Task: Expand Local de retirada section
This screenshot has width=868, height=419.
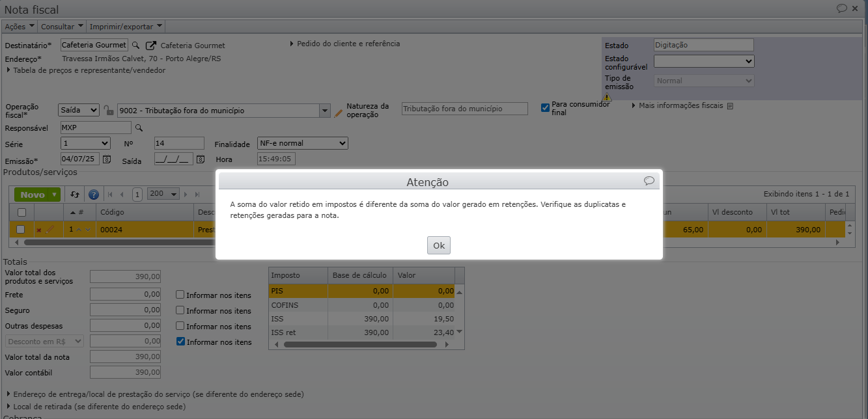Action: point(95,407)
